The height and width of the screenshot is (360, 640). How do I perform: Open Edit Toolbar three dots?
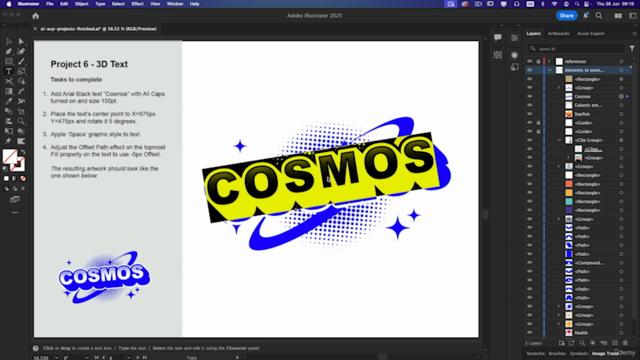point(15,213)
